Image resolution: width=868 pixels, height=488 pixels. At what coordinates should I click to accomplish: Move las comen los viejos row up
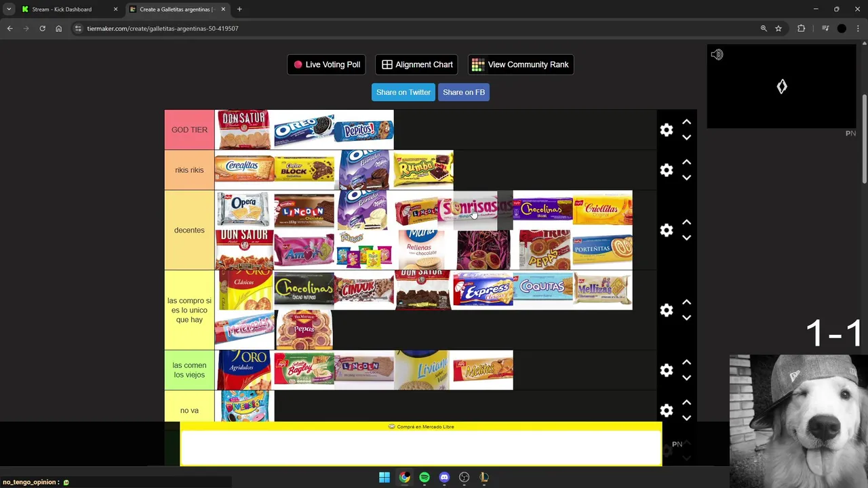(686, 363)
